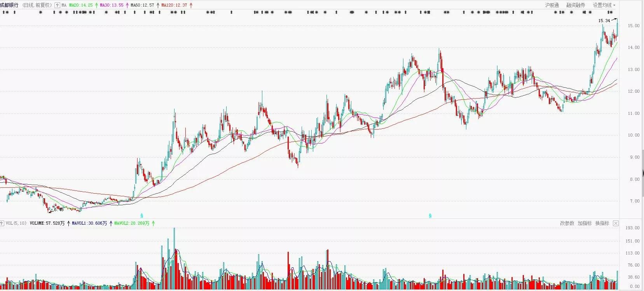Click the black up arrow after MA60:12.57
This screenshot has height=291, width=644.
click(x=158, y=5)
